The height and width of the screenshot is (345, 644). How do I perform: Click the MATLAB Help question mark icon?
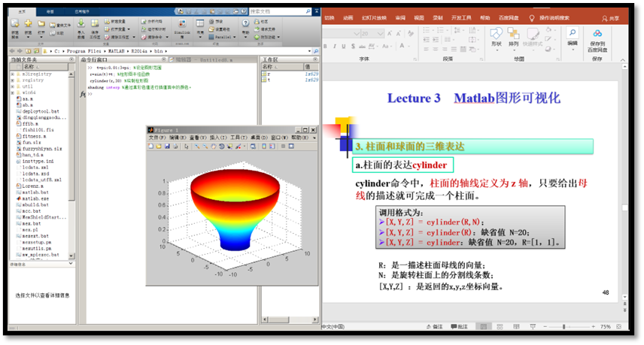point(246,23)
